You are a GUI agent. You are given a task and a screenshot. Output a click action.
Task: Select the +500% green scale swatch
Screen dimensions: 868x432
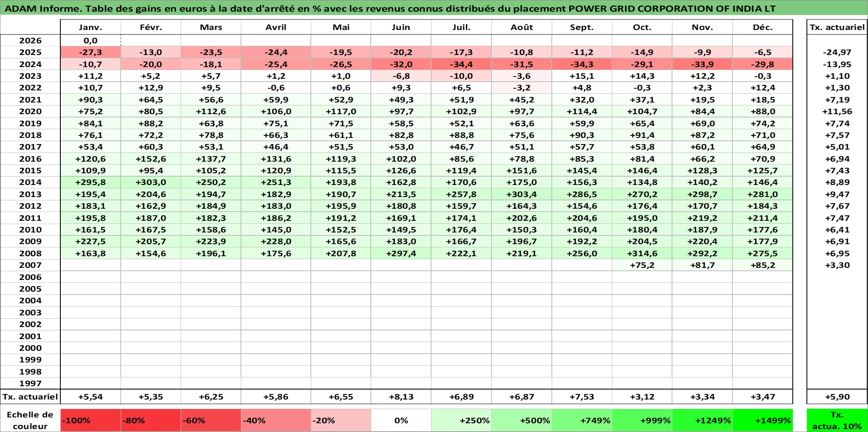point(522,420)
